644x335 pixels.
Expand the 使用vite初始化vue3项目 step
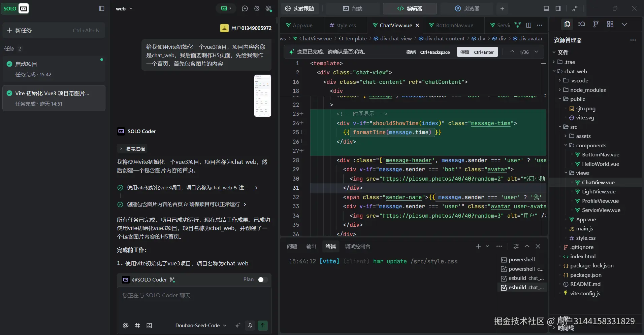pos(188,188)
